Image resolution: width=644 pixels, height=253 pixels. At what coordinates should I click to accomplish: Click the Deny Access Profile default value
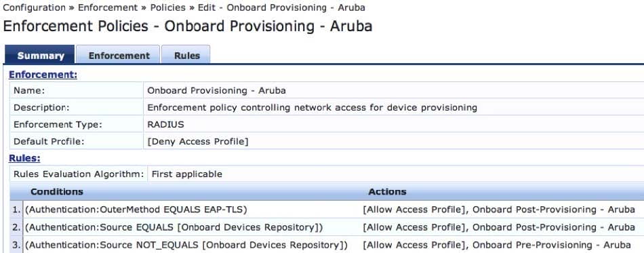coord(198,142)
